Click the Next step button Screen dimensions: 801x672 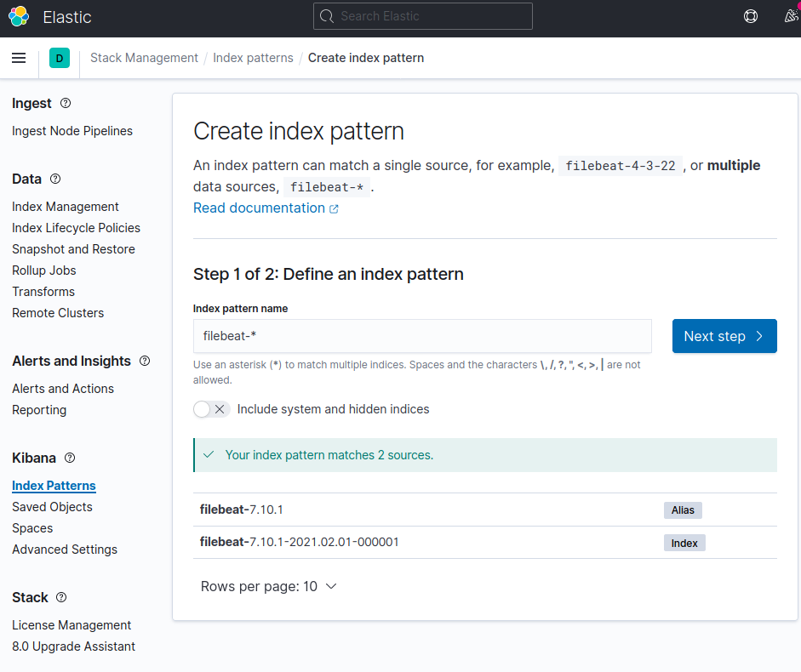724,336
